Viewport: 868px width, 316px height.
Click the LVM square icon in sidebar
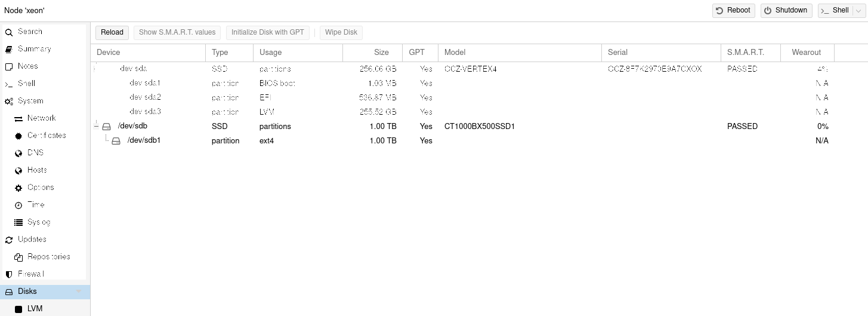tap(18, 309)
